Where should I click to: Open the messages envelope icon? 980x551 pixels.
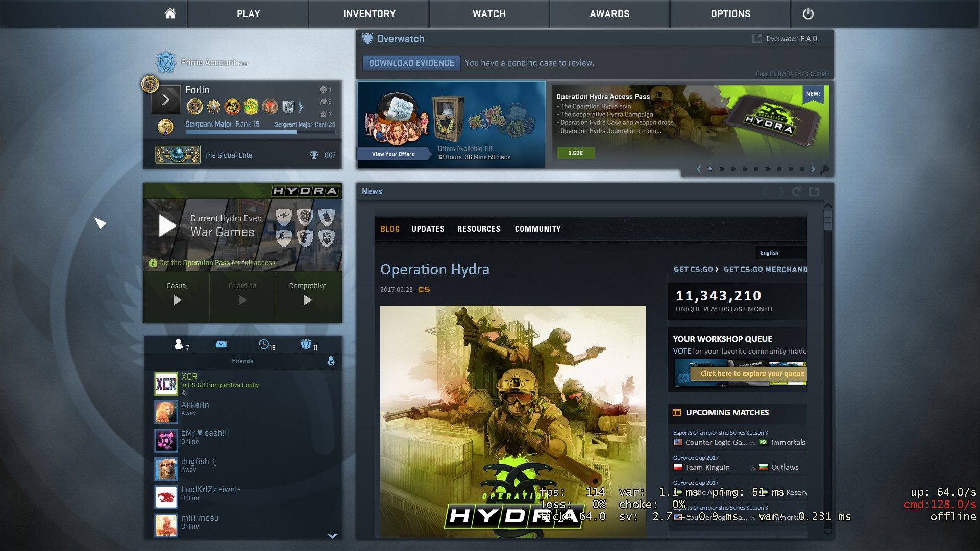click(221, 344)
